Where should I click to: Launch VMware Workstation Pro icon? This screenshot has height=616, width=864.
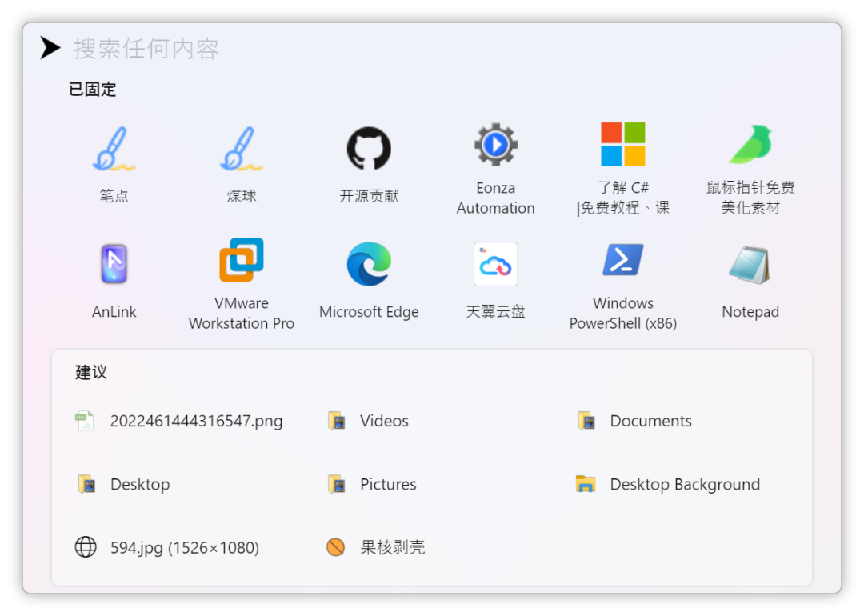242,259
